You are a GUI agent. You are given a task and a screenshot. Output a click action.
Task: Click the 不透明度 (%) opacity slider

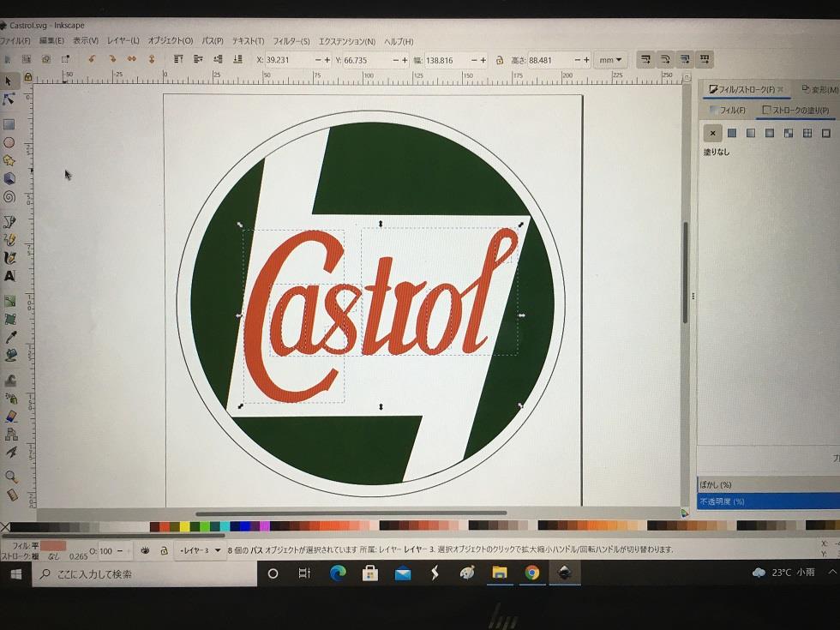coord(768,501)
